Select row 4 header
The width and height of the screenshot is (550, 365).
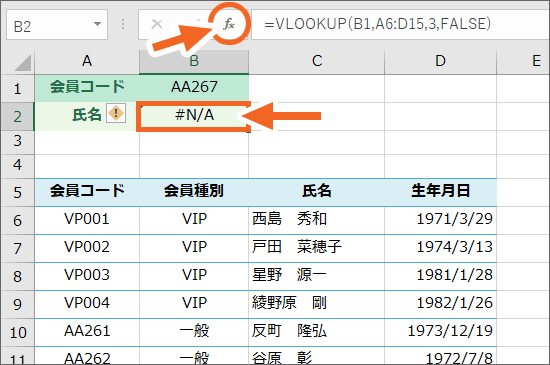(17, 165)
